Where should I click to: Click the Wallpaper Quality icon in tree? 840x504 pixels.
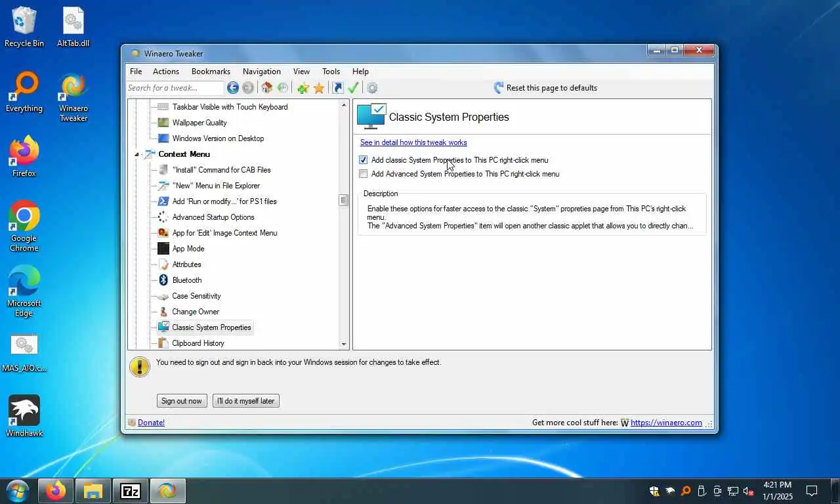point(163,123)
